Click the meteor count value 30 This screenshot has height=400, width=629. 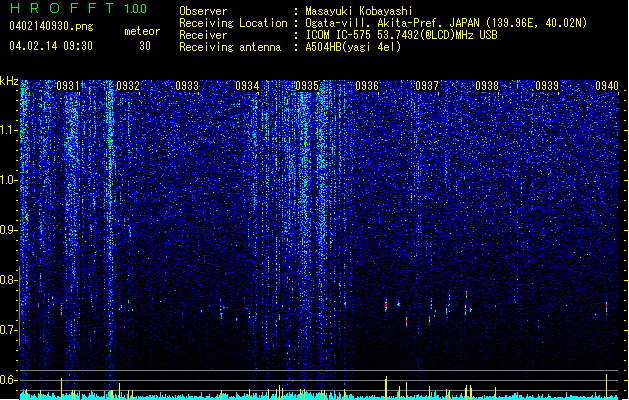[x=145, y=46]
